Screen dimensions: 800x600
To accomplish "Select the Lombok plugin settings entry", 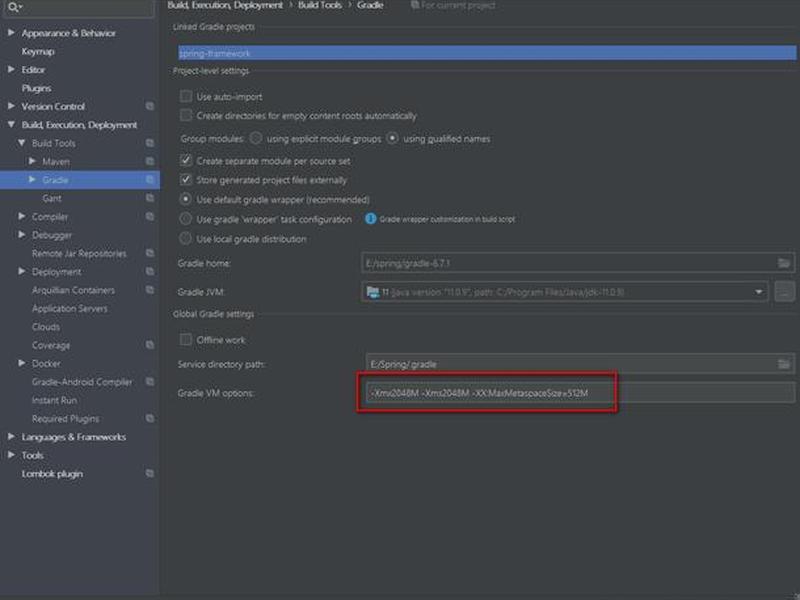I will tap(52, 474).
